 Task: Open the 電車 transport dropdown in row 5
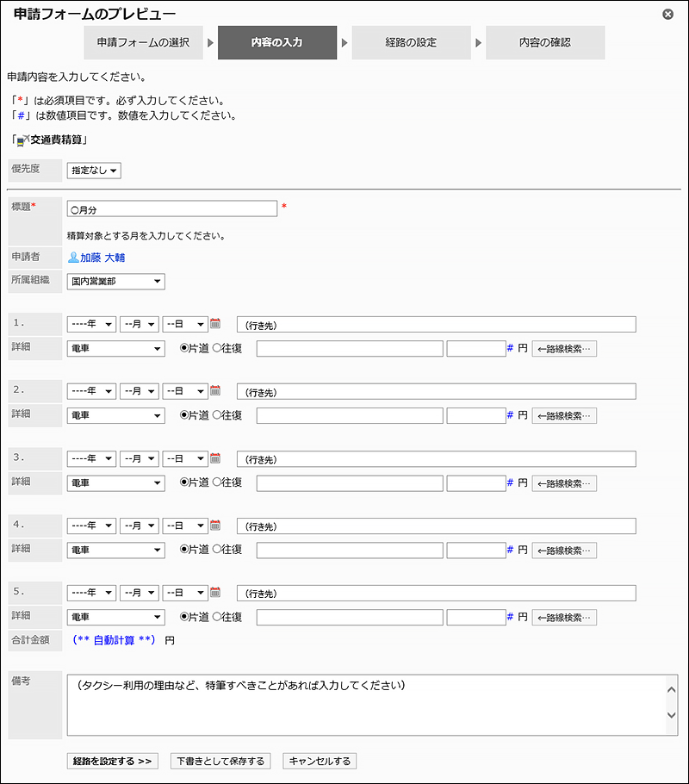click(116, 617)
